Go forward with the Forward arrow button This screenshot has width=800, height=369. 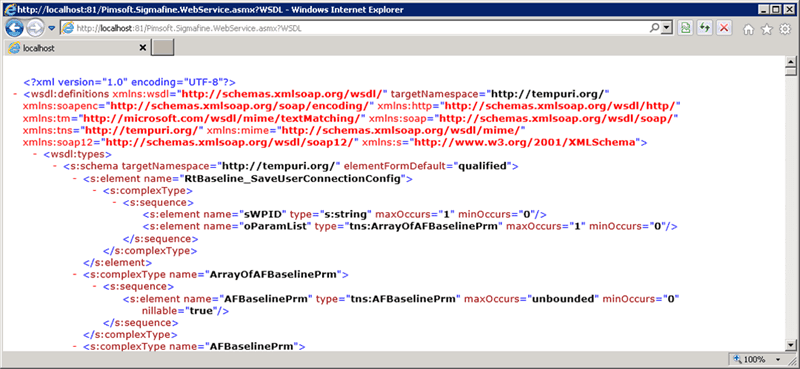tap(35, 28)
